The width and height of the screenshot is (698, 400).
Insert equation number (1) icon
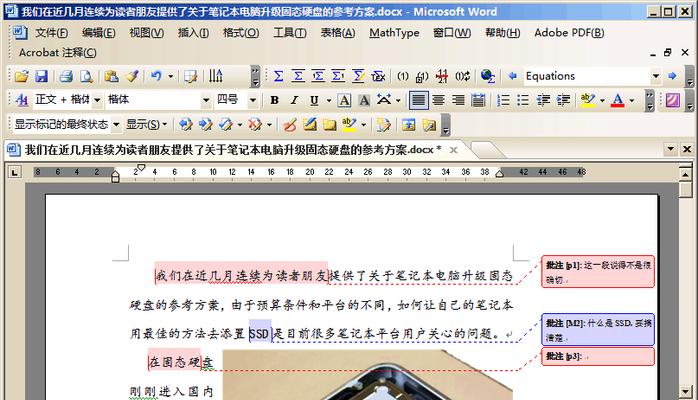[x=402, y=76]
